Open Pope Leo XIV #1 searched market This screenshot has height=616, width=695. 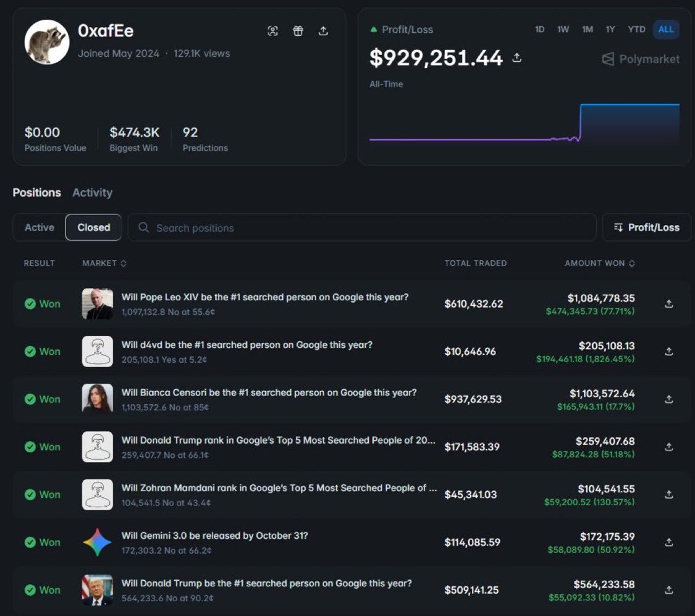click(x=265, y=297)
